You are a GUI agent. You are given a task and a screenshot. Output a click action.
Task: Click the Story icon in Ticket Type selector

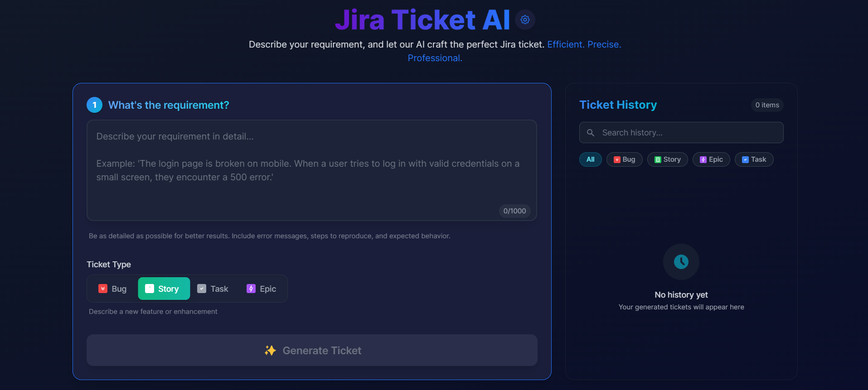pyautogui.click(x=150, y=289)
